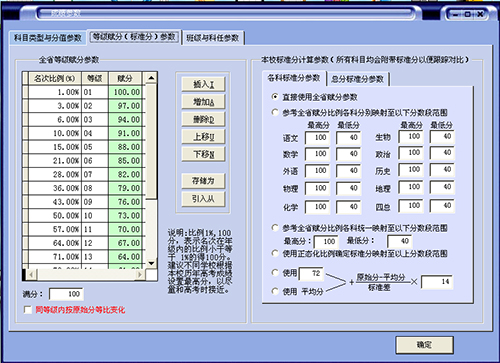The image size is (500, 363).
Task: Select the 1.00% ratio cell
Action: (55, 92)
